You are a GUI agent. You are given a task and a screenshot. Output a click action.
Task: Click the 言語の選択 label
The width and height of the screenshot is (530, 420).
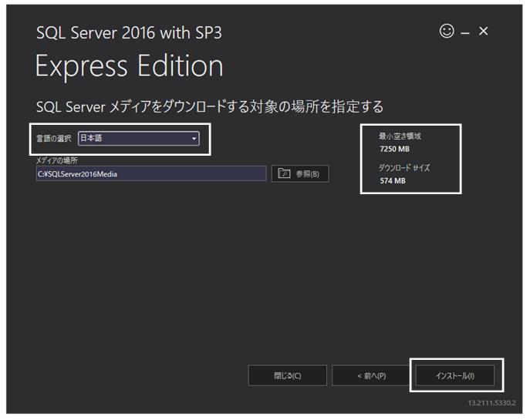(54, 139)
